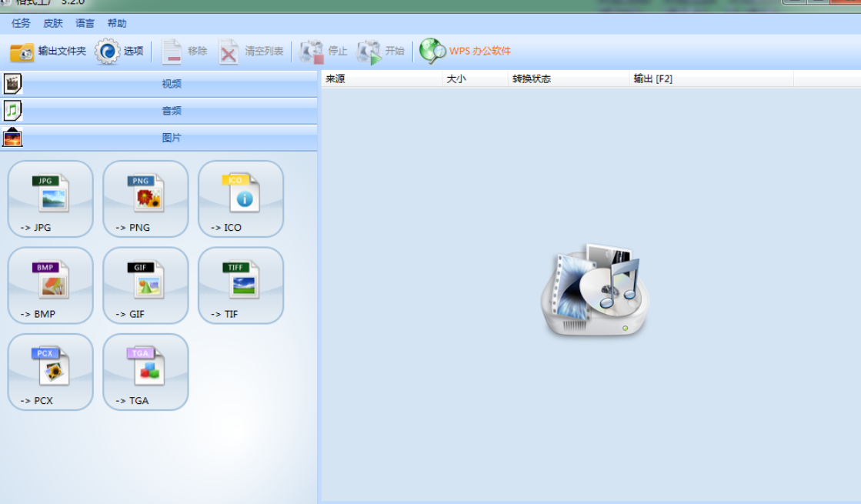Sort by the 来源 source column header
Viewport: 861px width, 504px height.
[x=382, y=79]
